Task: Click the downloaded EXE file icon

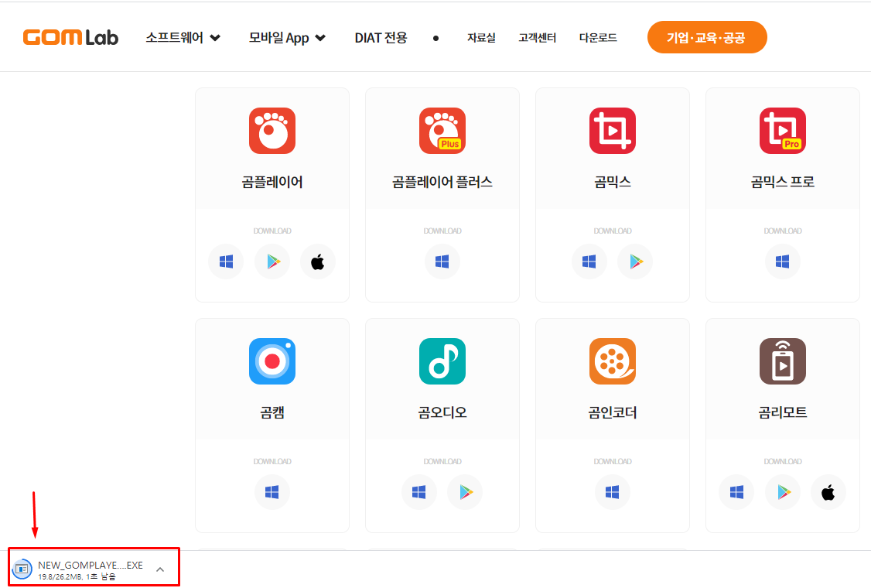Action: click(22, 569)
